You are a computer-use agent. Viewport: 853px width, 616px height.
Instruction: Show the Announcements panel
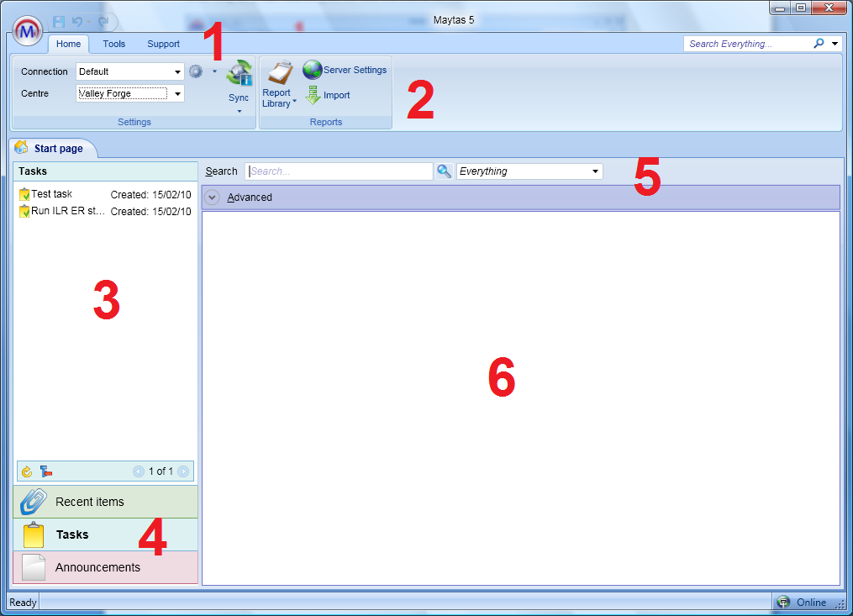106,567
